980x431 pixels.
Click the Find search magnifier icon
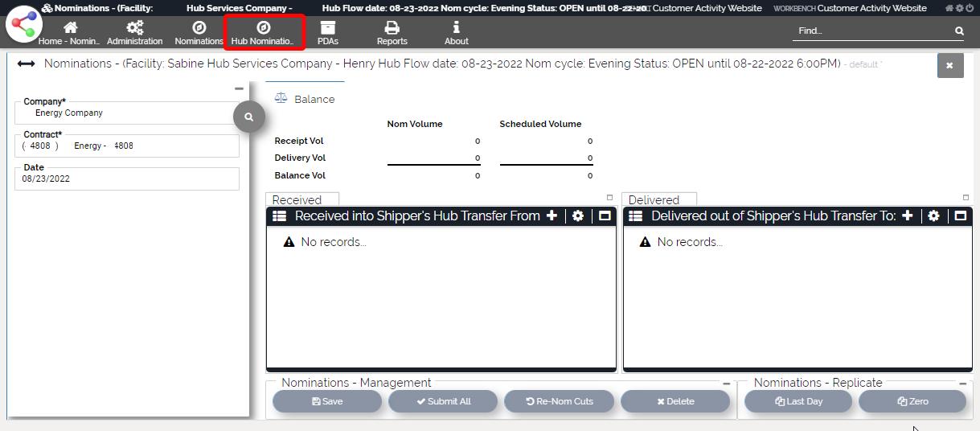tap(959, 31)
